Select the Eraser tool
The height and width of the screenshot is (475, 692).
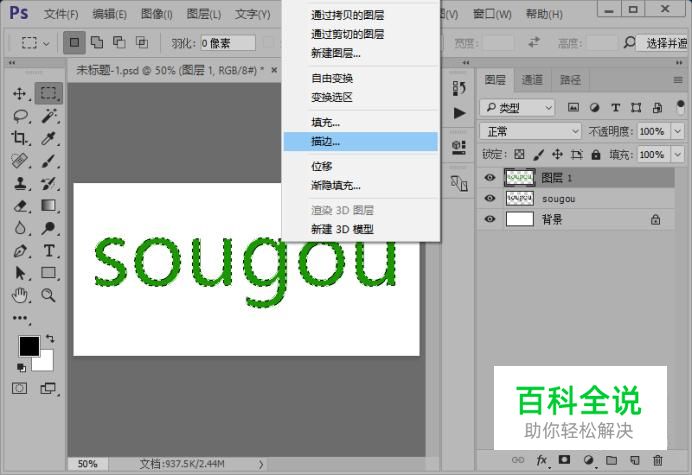pyautogui.click(x=20, y=206)
